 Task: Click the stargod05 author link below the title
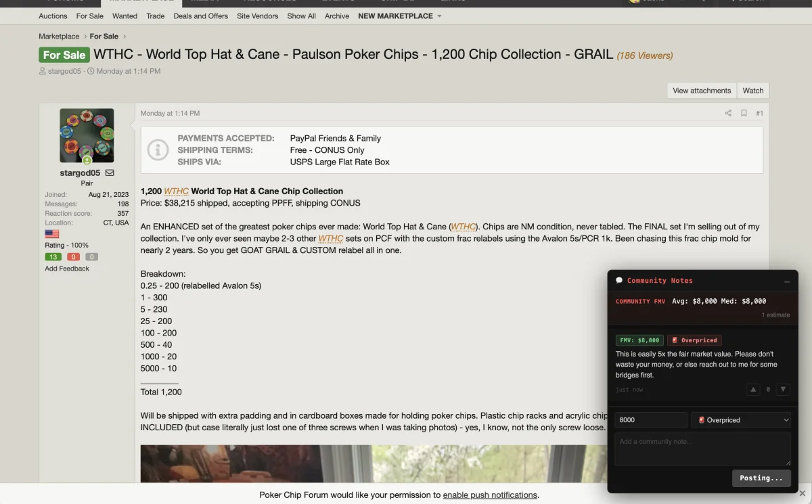(64, 71)
